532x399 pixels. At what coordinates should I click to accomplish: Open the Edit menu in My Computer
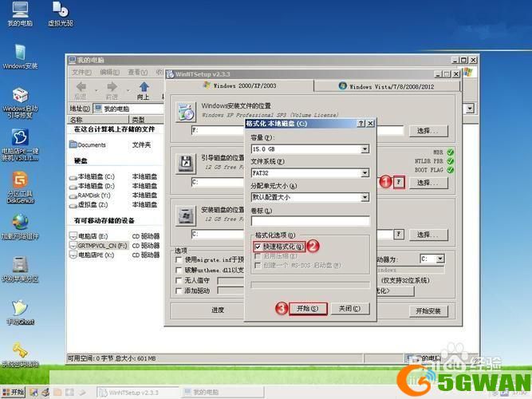pyautogui.click(x=109, y=73)
